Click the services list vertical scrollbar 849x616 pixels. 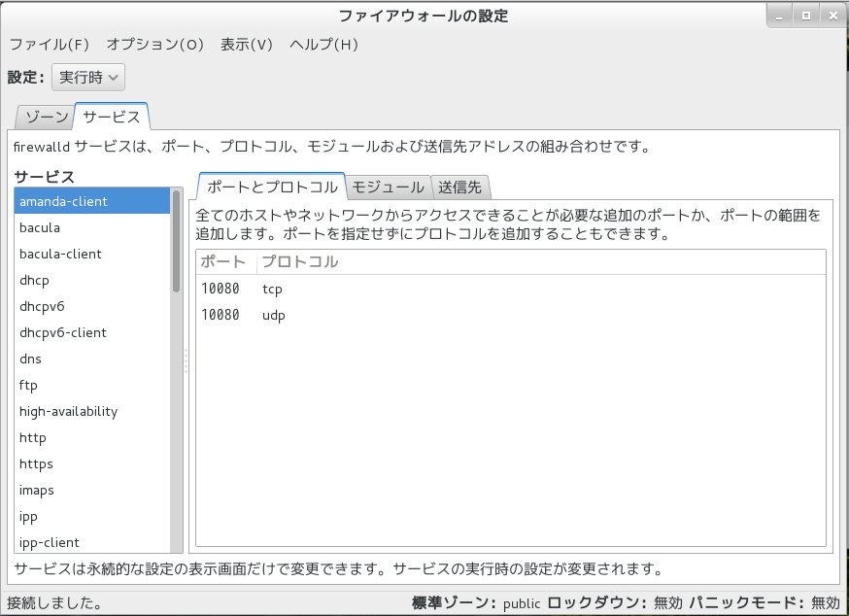[x=177, y=243]
